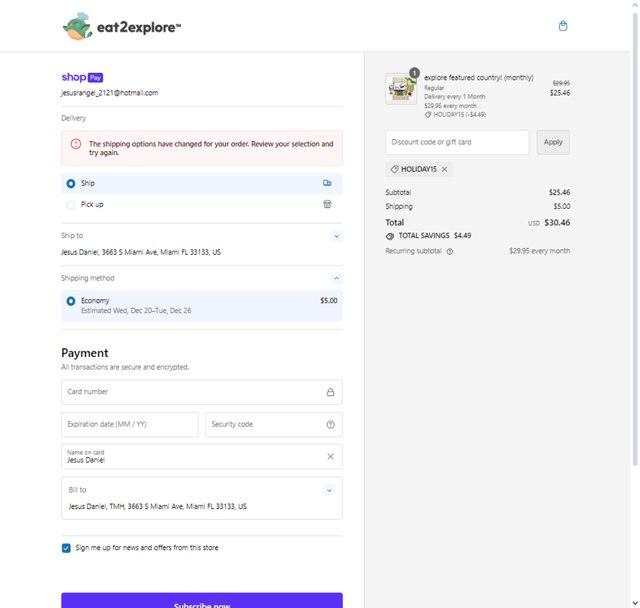The height and width of the screenshot is (608, 640).
Task: Remove the HOLIDAY15 discount code
Action: click(444, 169)
